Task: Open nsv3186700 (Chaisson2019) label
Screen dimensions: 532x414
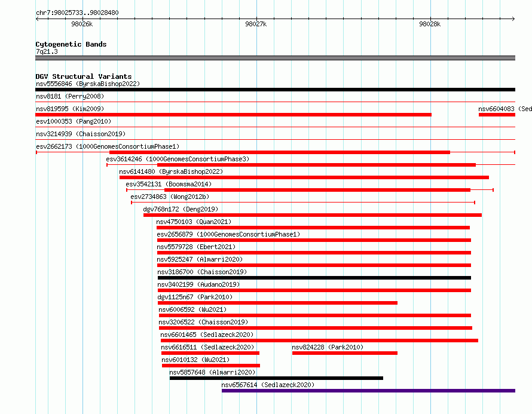Action: 202,272
